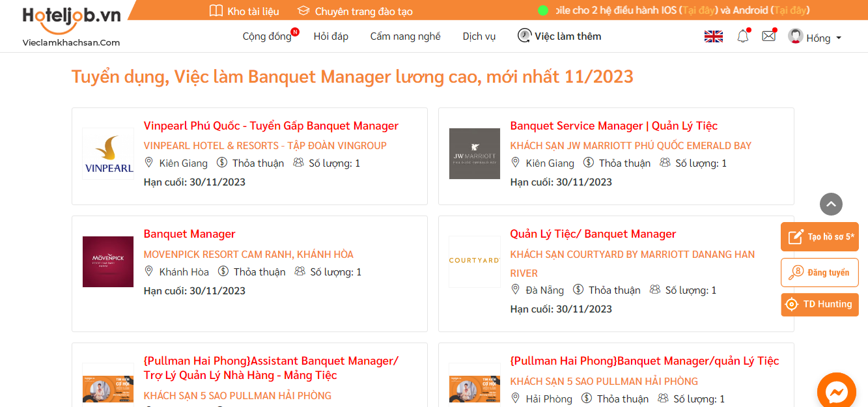Click the Android Tại đây download link
Image resolution: width=868 pixels, height=407 pixels.
(790, 10)
